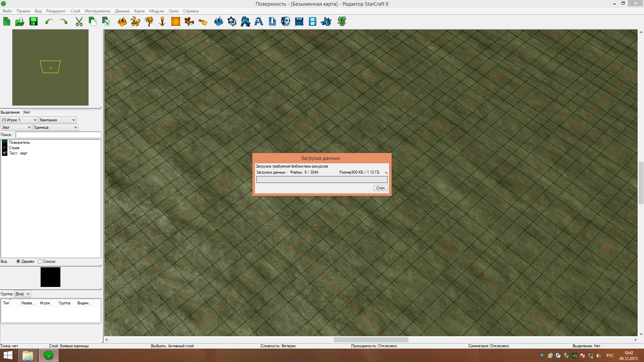Screen dimensions: 644x362
Task: Switch to the Points layer
Action: (x=162, y=22)
